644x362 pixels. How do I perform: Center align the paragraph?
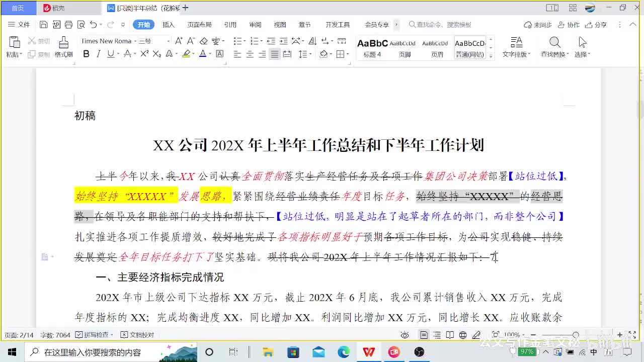coord(250,54)
